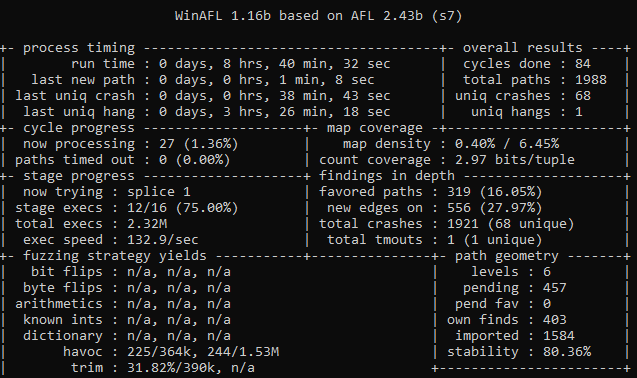
Task: Select favored paths value 319 (16.05%)
Action: tap(495, 192)
